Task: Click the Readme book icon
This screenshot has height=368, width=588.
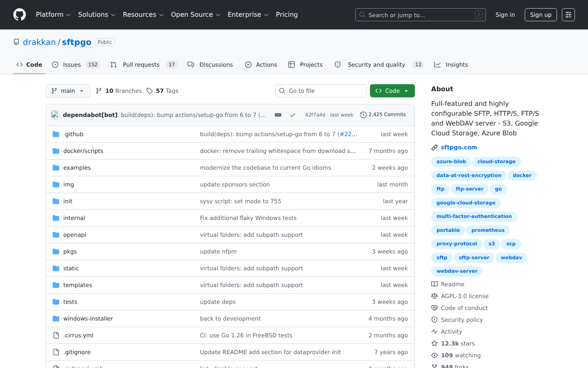Action: 434,284
